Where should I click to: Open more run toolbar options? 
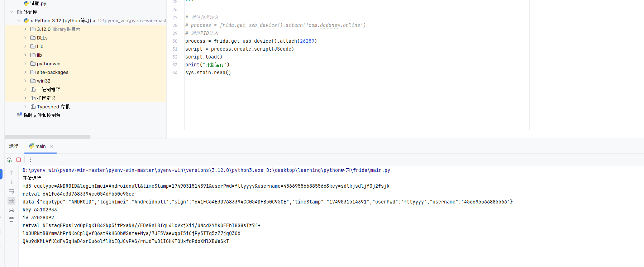pyautogui.click(x=30, y=160)
